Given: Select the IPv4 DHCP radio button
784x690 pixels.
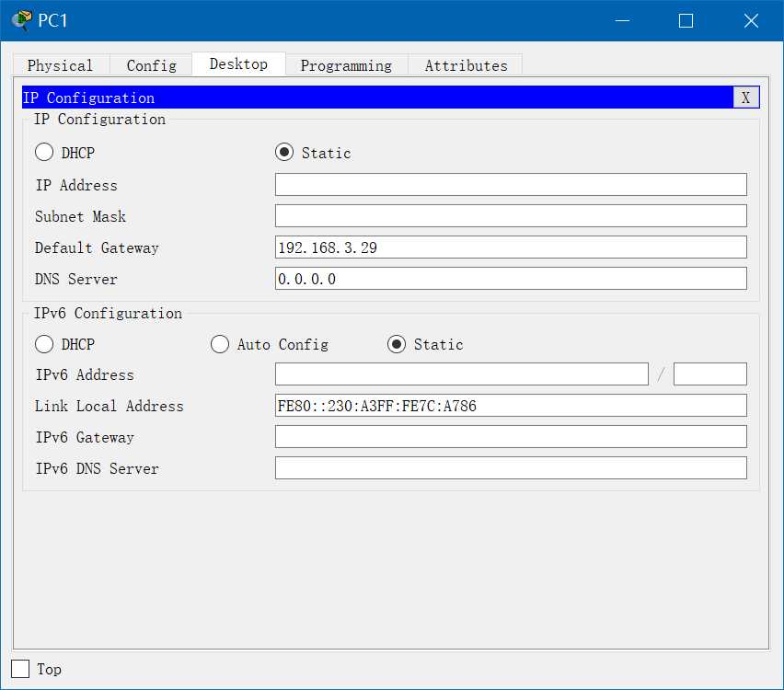Looking at the screenshot, I should (44, 152).
